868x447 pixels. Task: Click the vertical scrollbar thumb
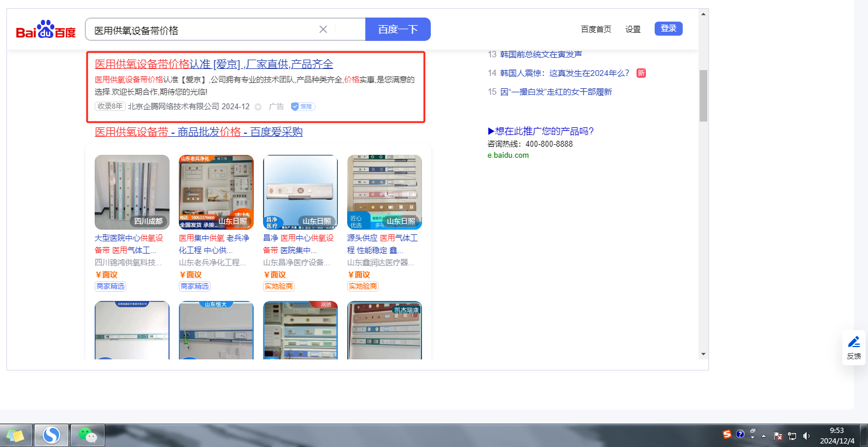(703, 96)
